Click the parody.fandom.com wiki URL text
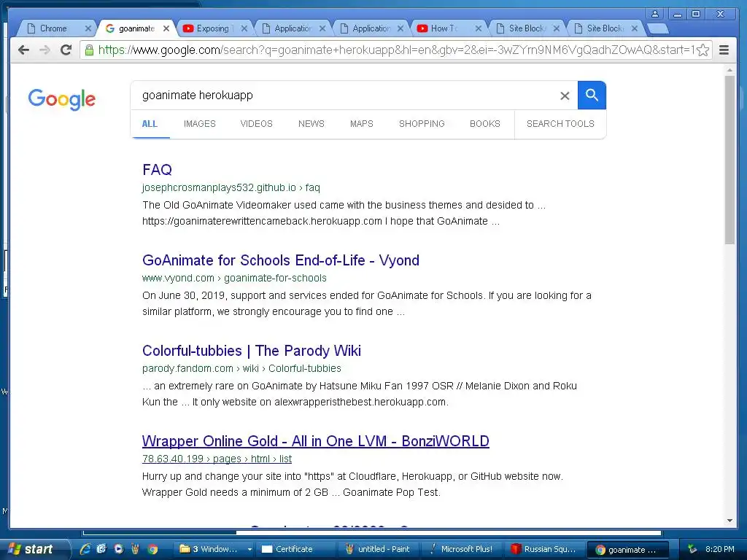The width and height of the screenshot is (747, 560). click(241, 368)
